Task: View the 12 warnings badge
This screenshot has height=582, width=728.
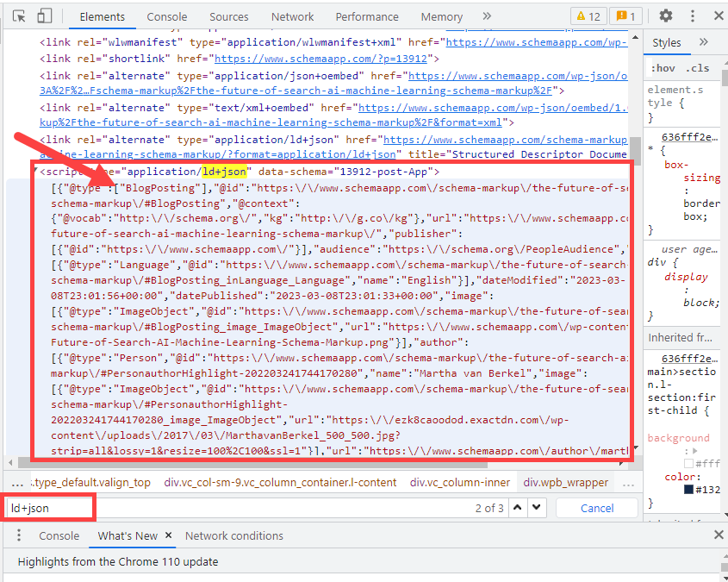Action: [x=589, y=16]
